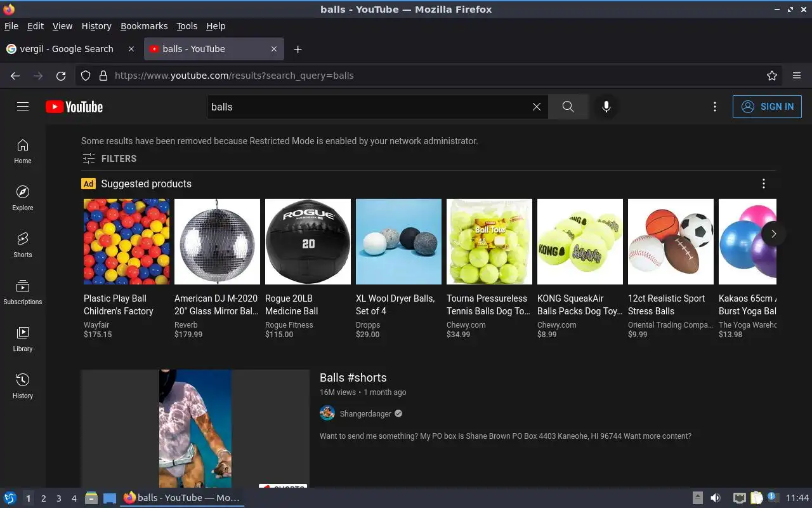812x508 pixels.
Task: Open the volume control in system tray
Action: pyautogui.click(x=716, y=498)
